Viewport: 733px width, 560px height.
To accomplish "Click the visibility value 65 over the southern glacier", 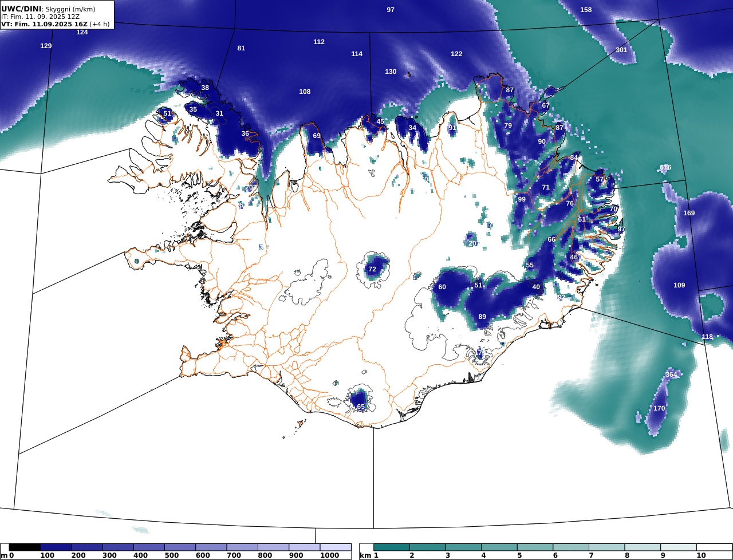I will [x=361, y=407].
